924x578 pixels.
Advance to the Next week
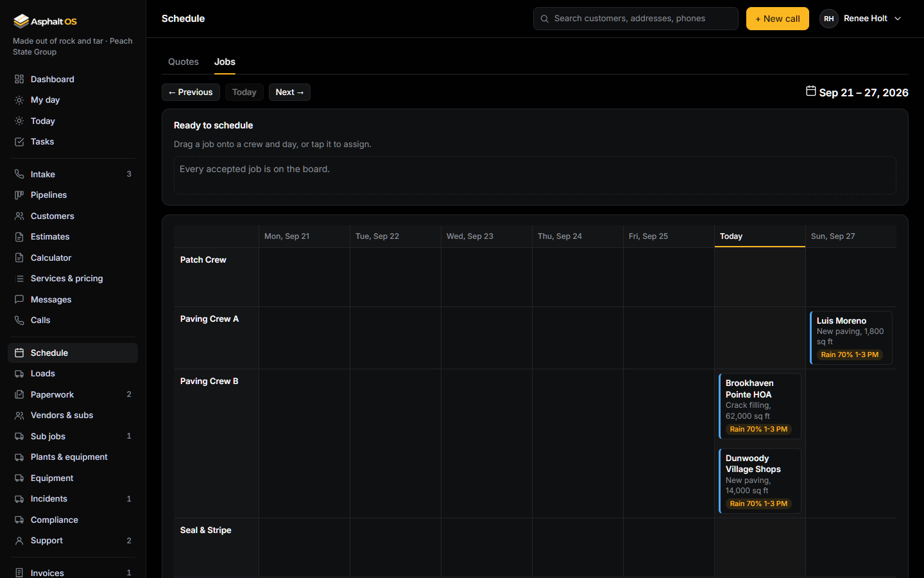click(x=289, y=92)
